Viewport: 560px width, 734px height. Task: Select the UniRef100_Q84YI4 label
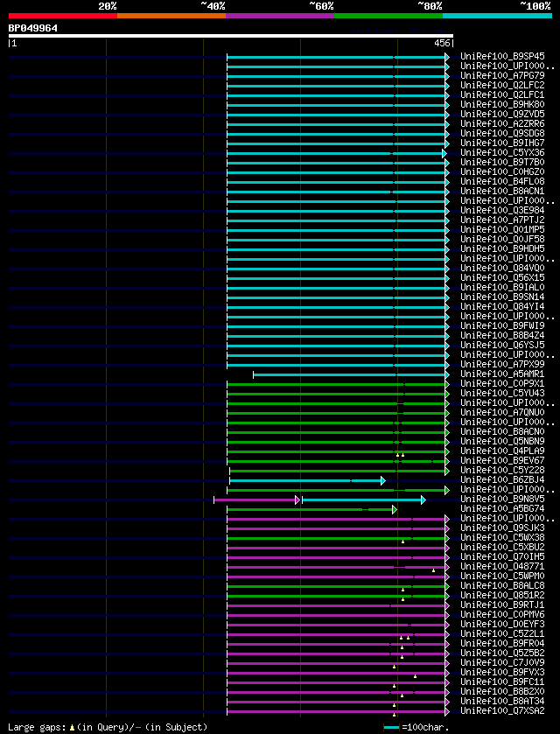point(502,306)
